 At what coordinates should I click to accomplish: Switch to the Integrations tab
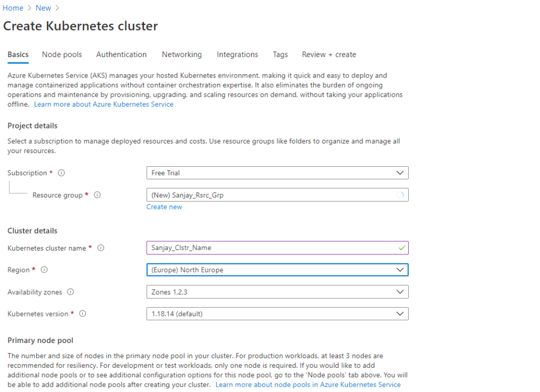tap(237, 54)
